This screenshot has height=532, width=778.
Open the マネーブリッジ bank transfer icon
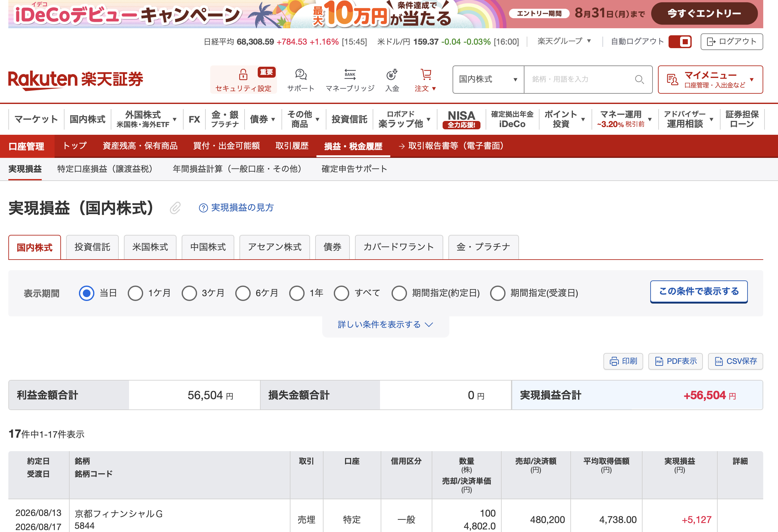tap(350, 74)
